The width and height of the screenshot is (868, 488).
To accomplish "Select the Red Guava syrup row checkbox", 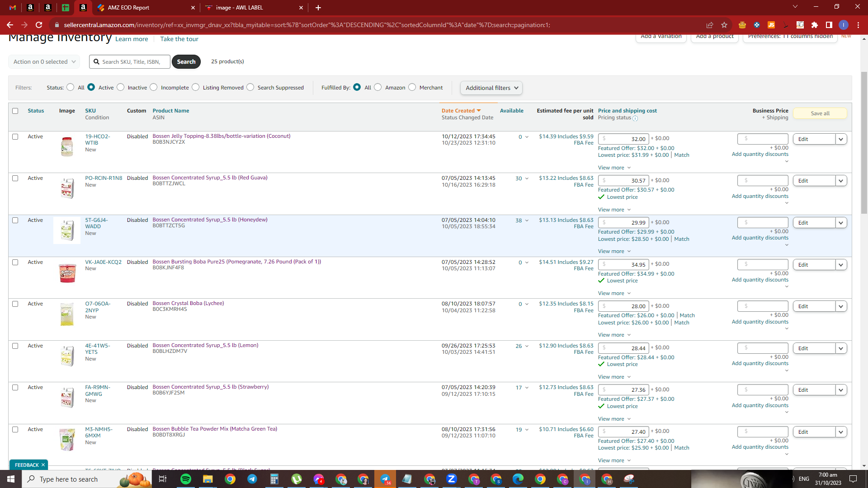I will tap(15, 178).
